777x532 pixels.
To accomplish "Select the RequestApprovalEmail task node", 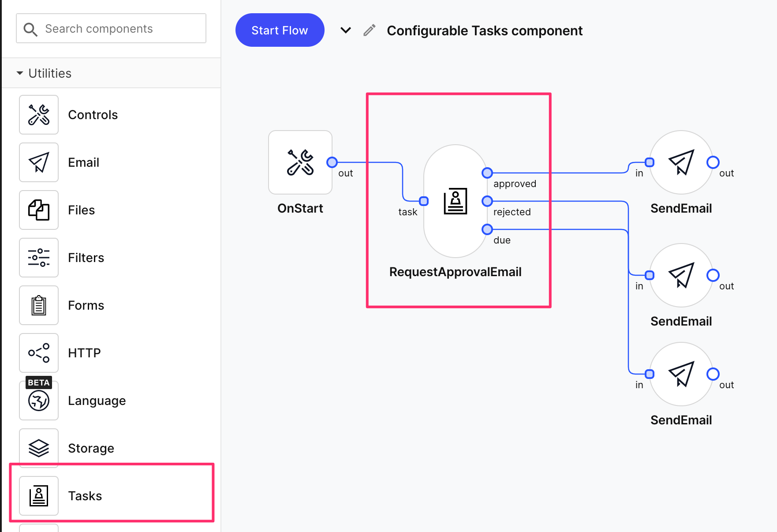I will tap(455, 201).
